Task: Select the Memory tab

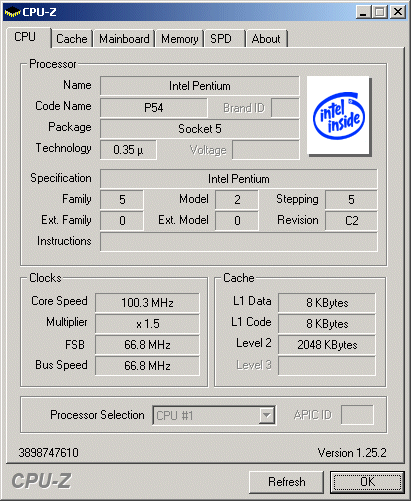Action: pyautogui.click(x=179, y=39)
